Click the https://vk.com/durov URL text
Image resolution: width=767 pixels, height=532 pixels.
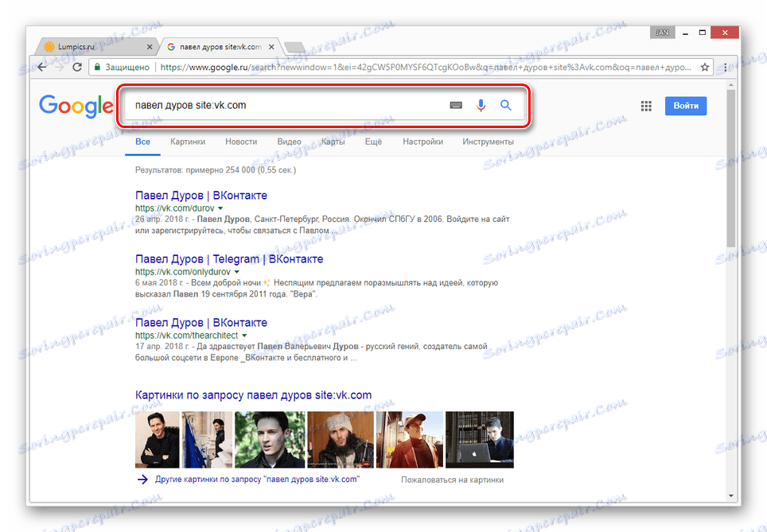point(174,208)
